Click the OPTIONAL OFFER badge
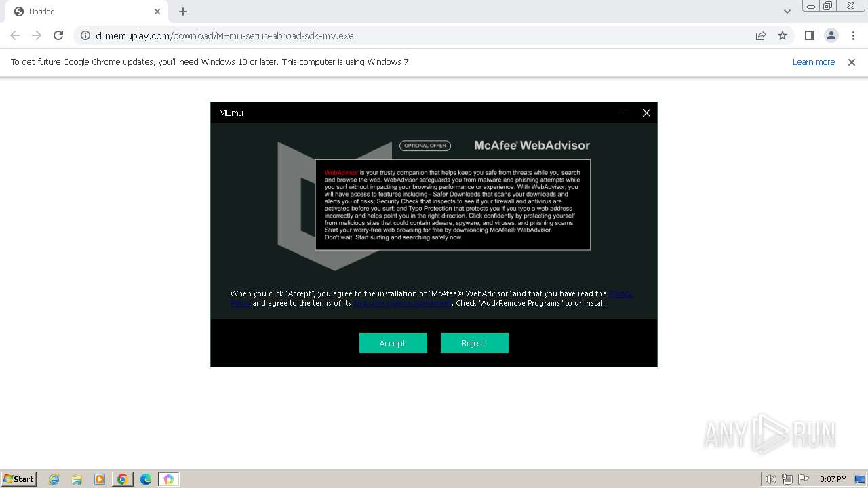This screenshot has height=488, width=868. [x=425, y=146]
